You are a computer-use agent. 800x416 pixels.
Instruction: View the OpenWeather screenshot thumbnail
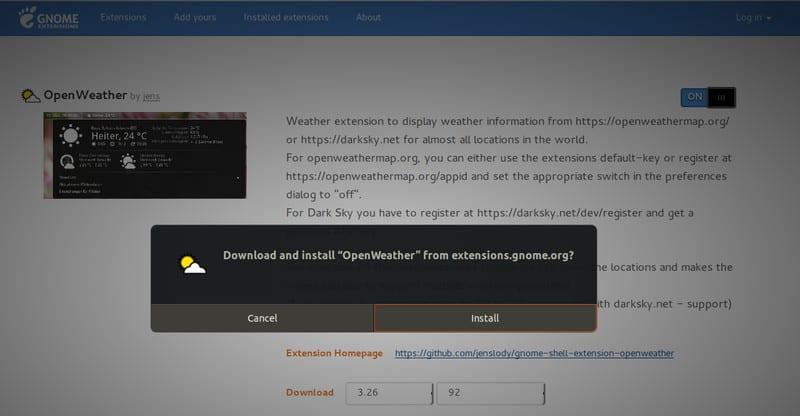click(x=145, y=155)
